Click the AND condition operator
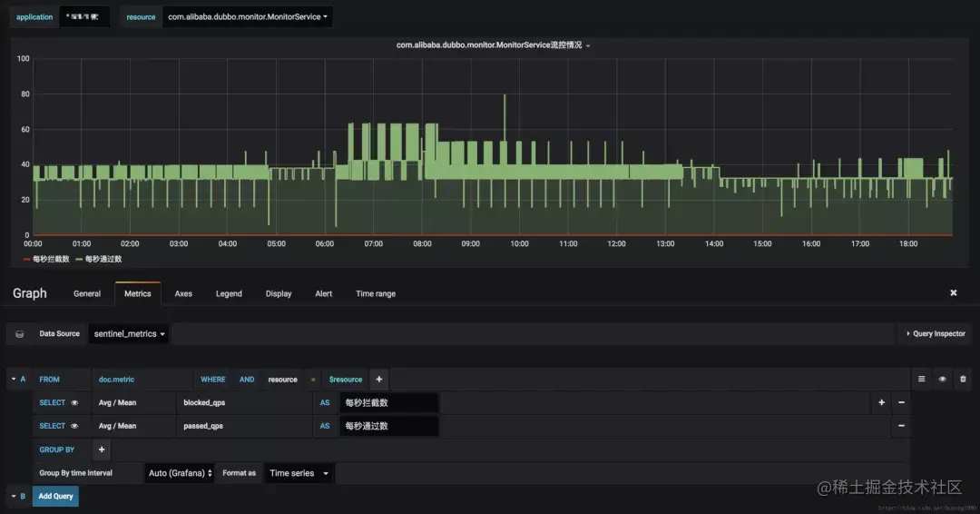Screen dimensions: 980x514 click(247, 380)
